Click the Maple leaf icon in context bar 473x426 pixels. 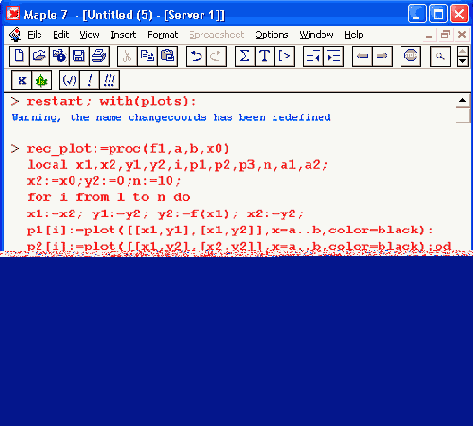pyautogui.click(x=42, y=80)
